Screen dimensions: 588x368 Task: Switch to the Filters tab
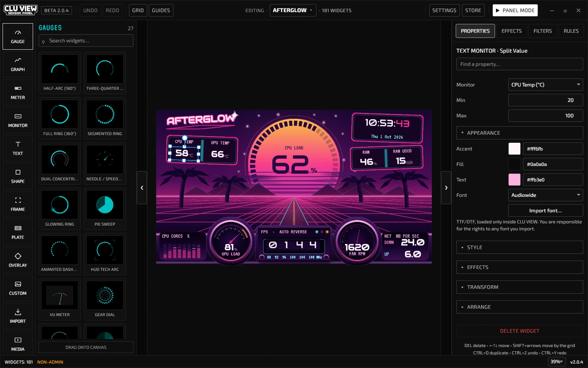point(542,31)
